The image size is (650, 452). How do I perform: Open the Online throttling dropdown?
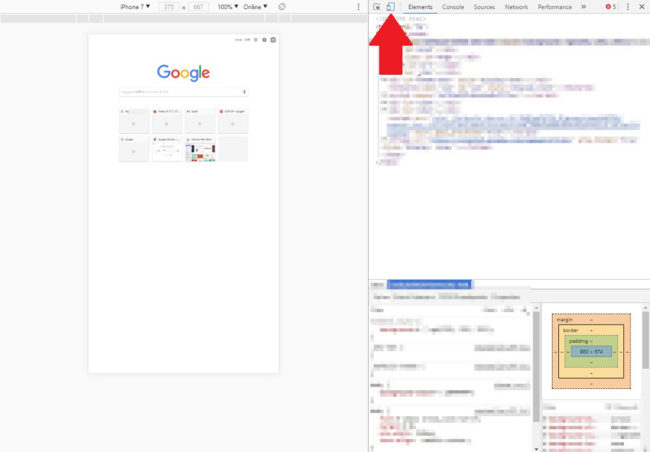pos(255,7)
